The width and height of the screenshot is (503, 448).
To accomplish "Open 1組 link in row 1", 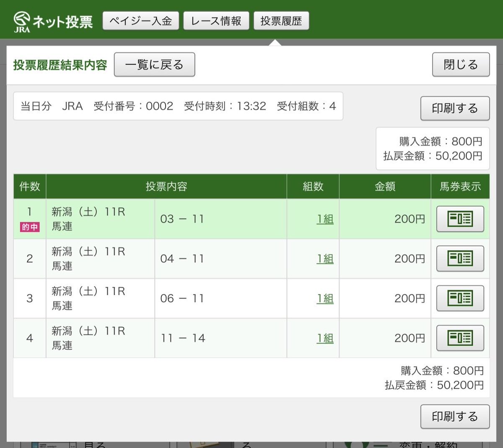I will pyautogui.click(x=325, y=219).
